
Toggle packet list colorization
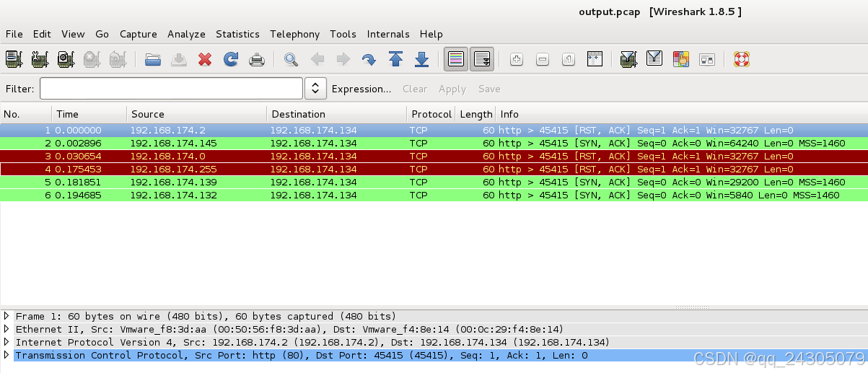tap(456, 59)
